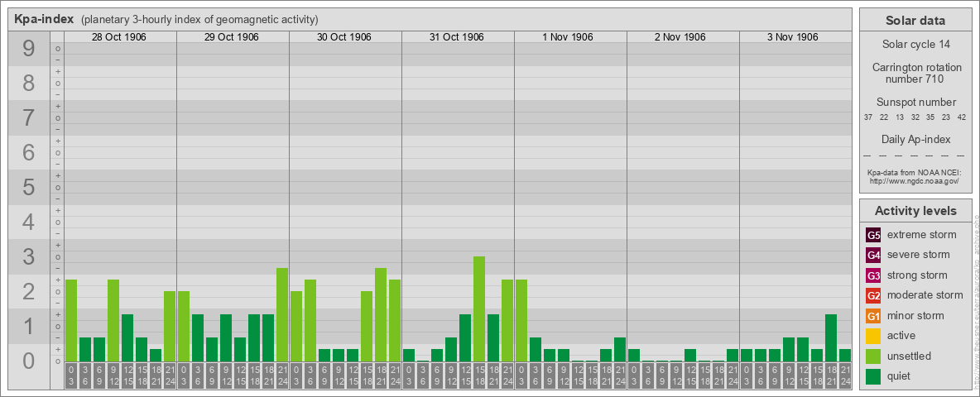
Task: Click the light green unsettled swatch
Action: 873,356
